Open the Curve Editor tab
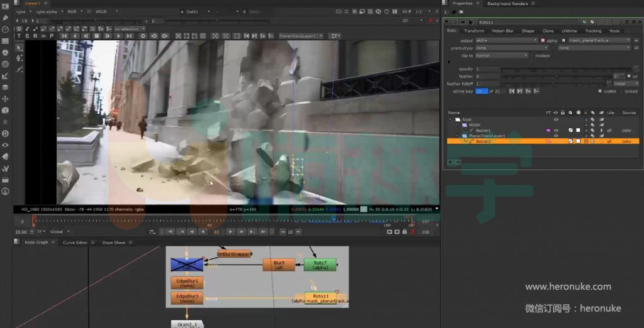The width and height of the screenshot is (644, 328). tap(75, 243)
